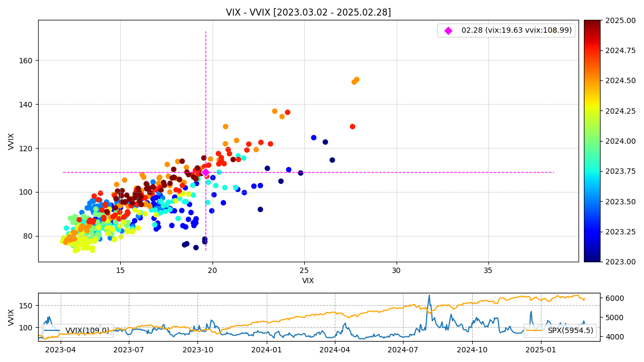Click the dark red top of the colorbar
644x362 pixels.
tap(592, 24)
